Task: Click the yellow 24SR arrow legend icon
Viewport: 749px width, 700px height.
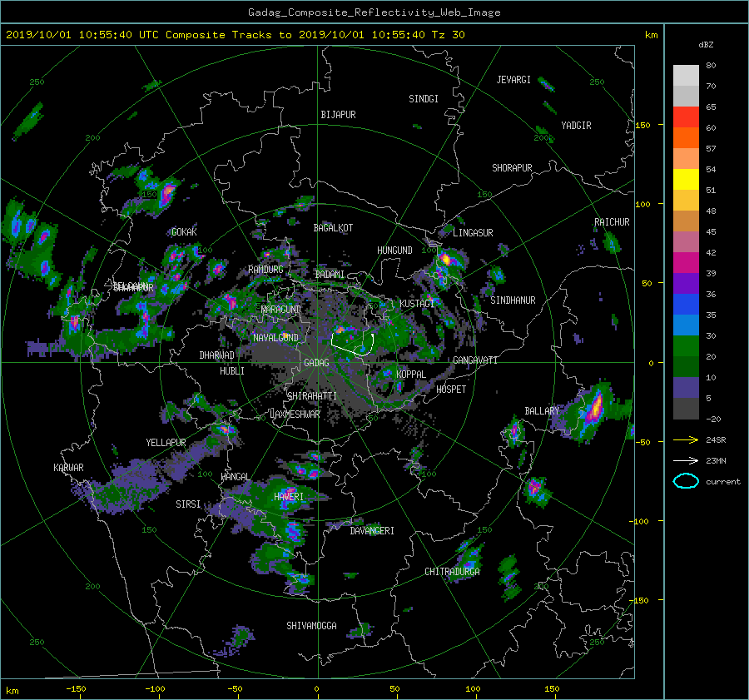Action: 686,439
